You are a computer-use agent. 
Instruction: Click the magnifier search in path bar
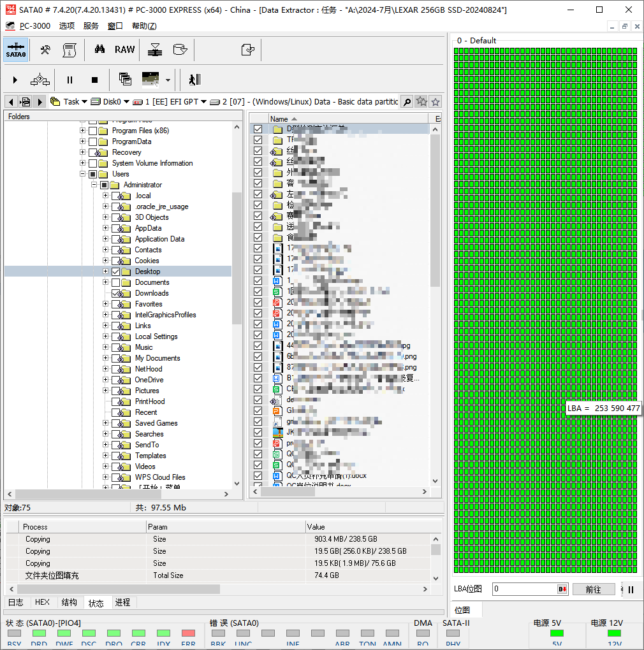(x=407, y=101)
